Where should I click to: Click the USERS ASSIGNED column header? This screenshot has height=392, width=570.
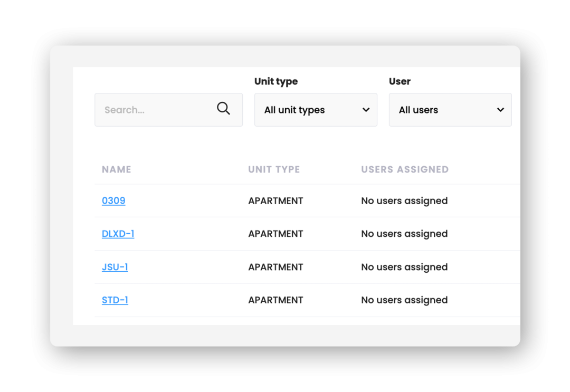[405, 169]
